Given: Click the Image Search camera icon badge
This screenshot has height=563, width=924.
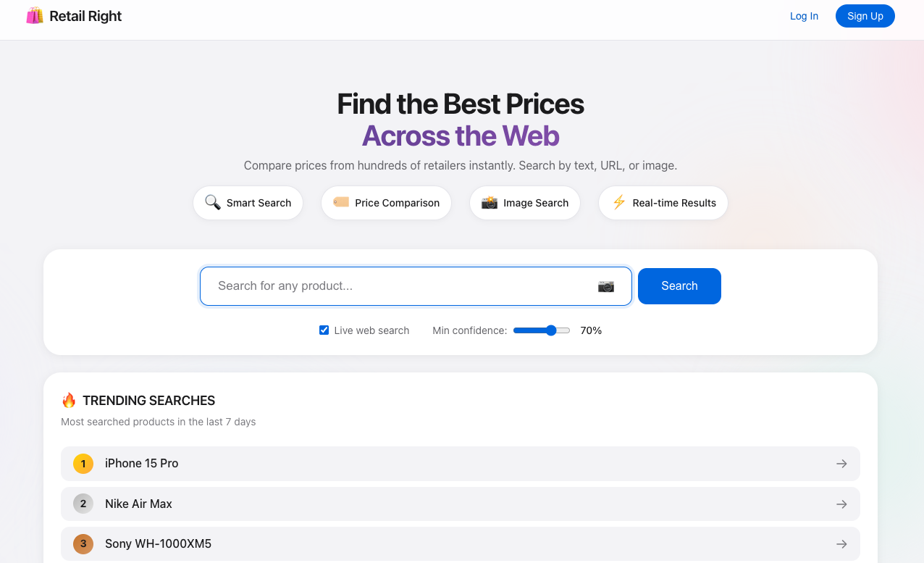Looking at the screenshot, I should pyautogui.click(x=490, y=203).
